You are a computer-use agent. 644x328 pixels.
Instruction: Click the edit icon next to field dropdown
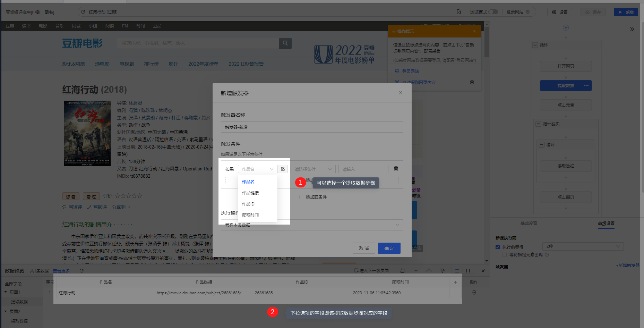(283, 169)
